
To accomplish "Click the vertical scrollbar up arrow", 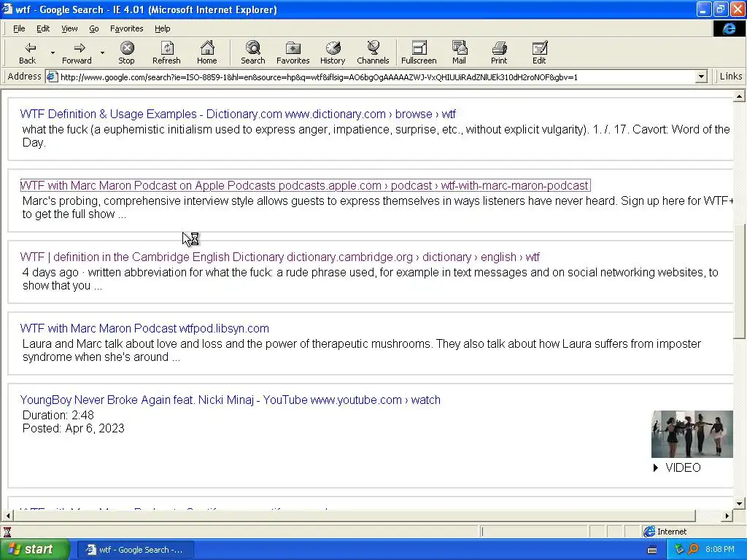I will coord(739,97).
